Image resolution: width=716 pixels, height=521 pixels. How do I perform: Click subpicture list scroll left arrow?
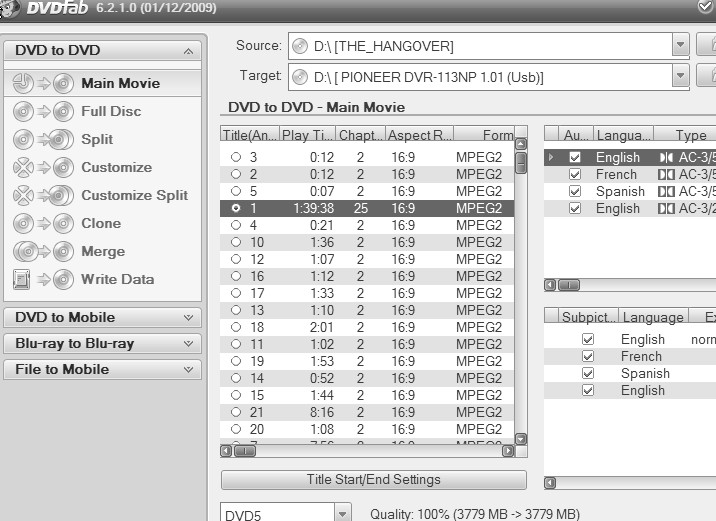(550, 483)
